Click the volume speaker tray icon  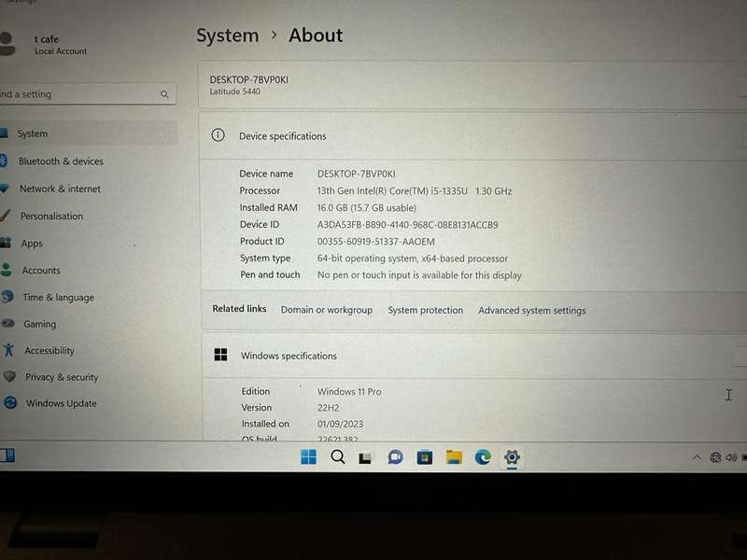click(731, 457)
